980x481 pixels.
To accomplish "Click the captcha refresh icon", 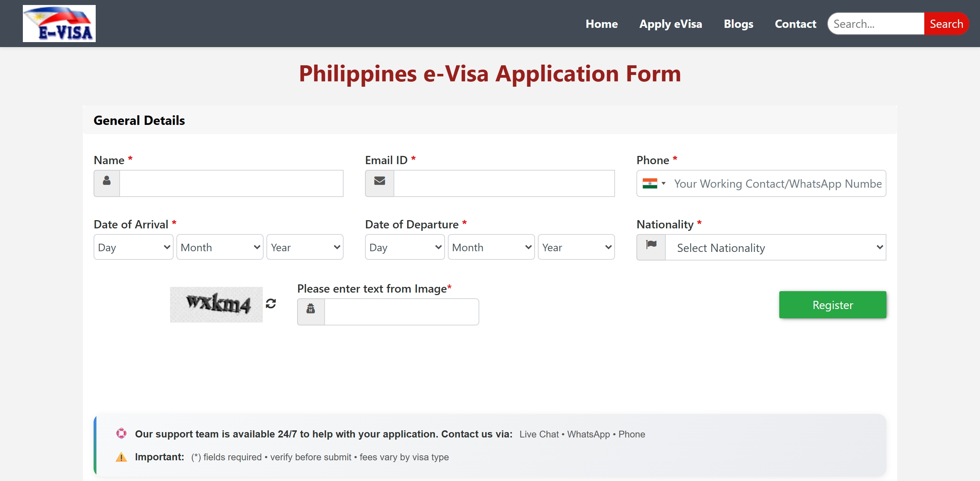I will (x=270, y=303).
